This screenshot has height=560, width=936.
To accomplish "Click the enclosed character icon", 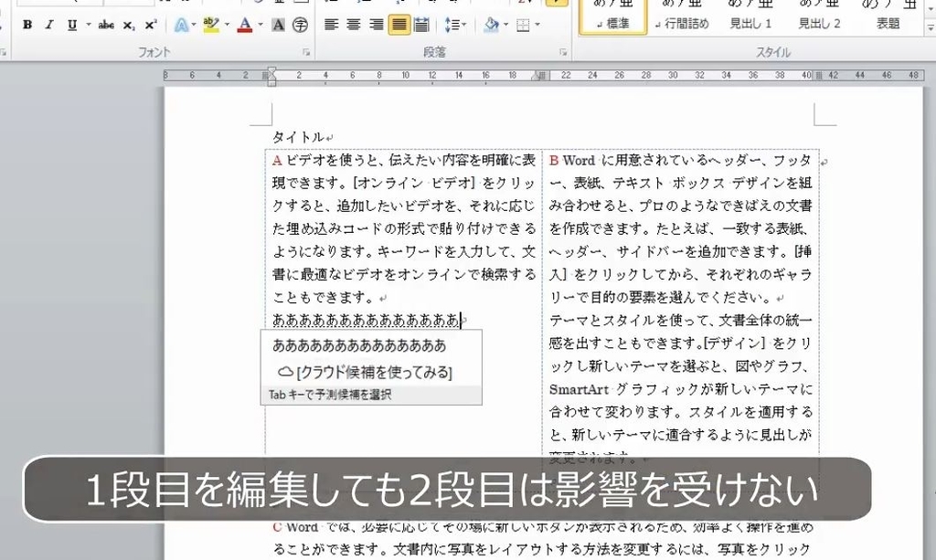I will (x=300, y=25).
